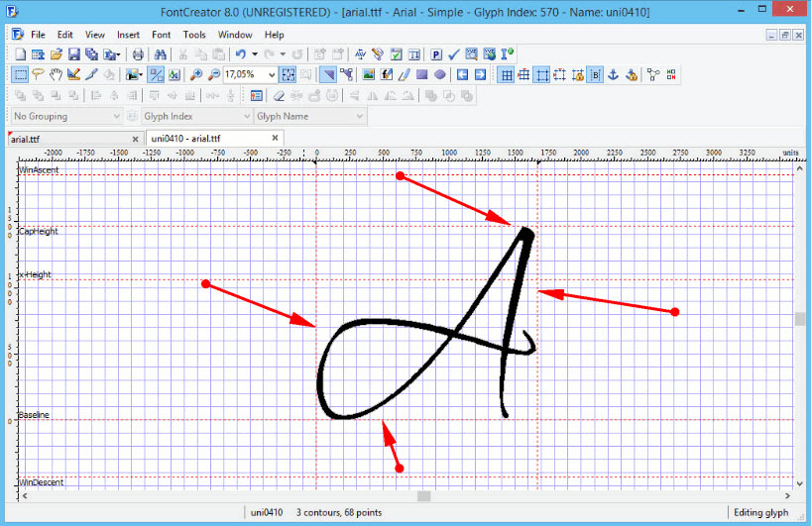Select the hand pan tool
The width and height of the screenshot is (812, 526).
coord(56,75)
